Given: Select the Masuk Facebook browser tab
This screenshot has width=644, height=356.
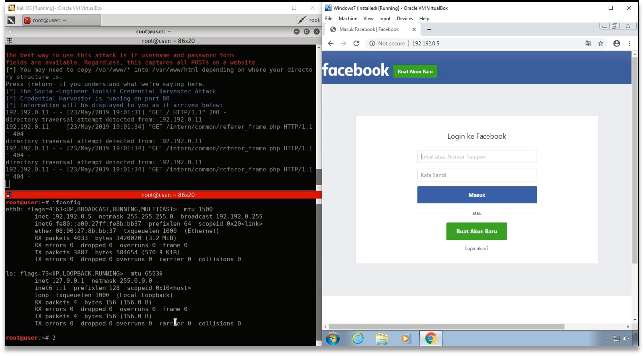Looking at the screenshot, I should (373, 29).
